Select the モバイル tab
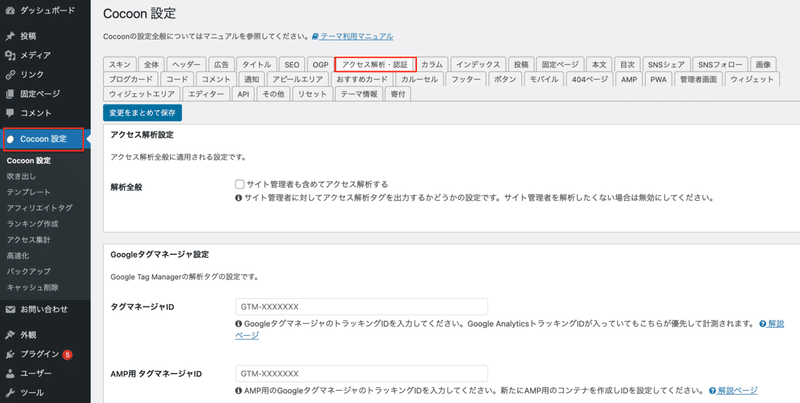 click(x=544, y=80)
